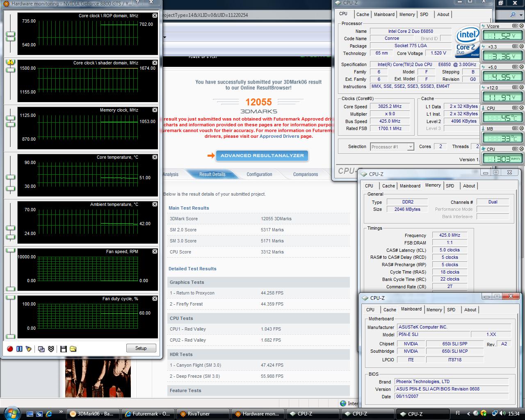Close the Core temperature graph panel
This screenshot has width=525, height=420.
click(155, 157)
